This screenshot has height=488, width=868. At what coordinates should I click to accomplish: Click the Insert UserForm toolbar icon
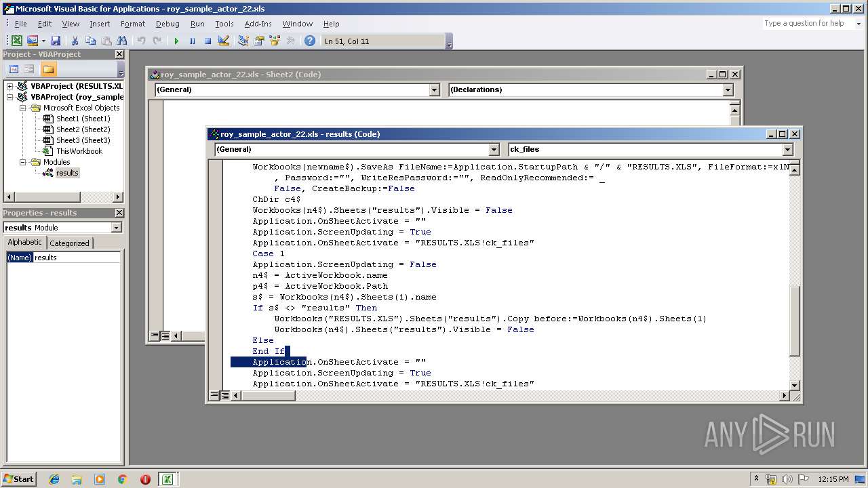32,41
